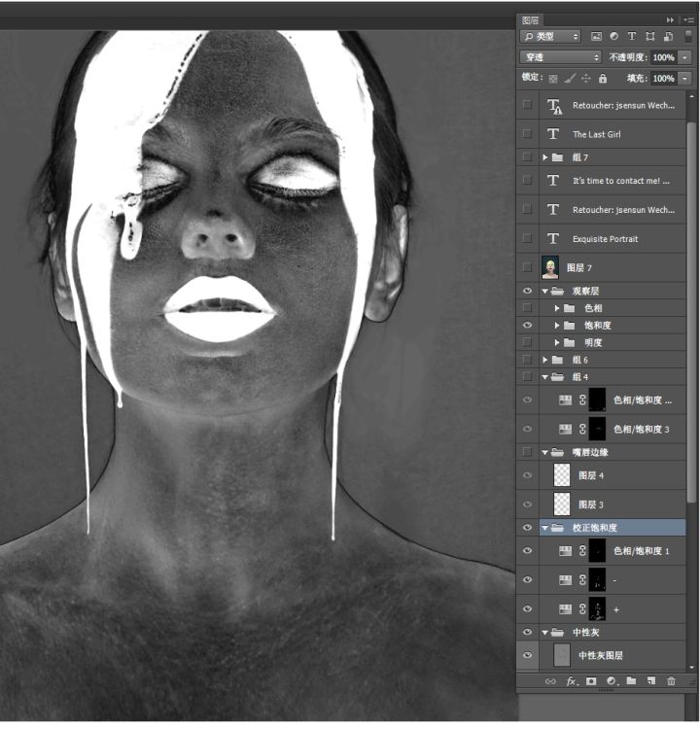Click the mask link of the + layer
The height and width of the screenshot is (729, 700).
(x=582, y=609)
